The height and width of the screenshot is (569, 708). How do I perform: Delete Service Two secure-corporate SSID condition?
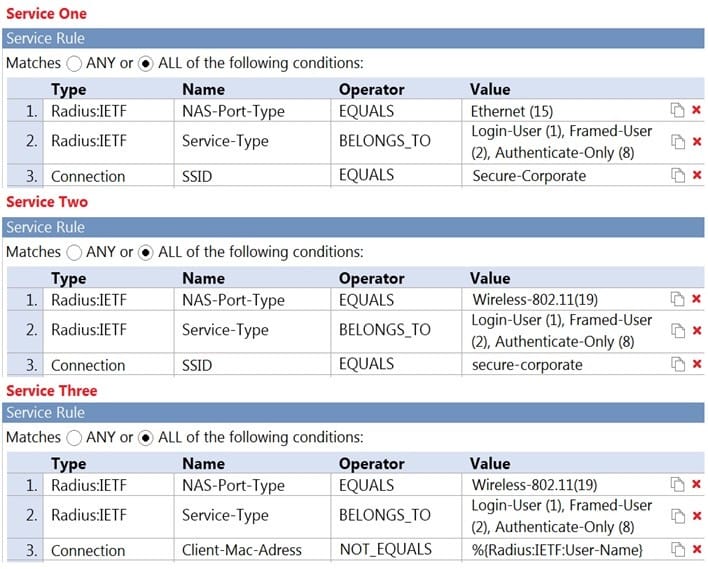pos(696,364)
